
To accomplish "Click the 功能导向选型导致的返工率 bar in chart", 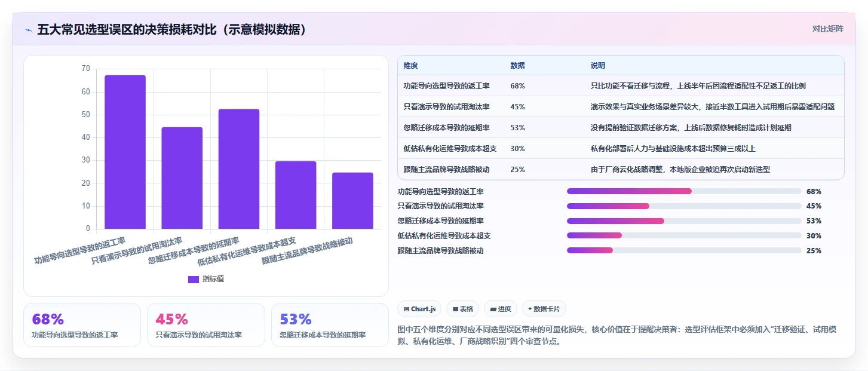I will 125,152.
